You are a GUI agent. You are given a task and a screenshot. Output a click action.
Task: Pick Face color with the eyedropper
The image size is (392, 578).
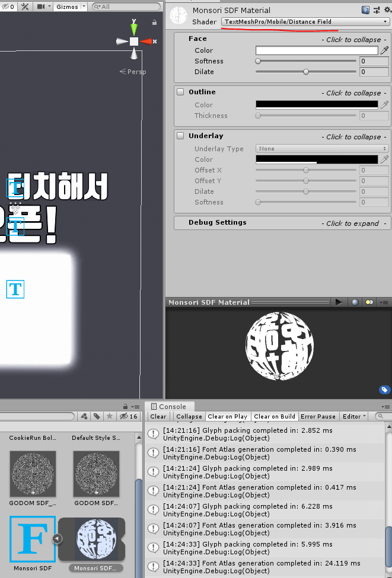(x=384, y=50)
